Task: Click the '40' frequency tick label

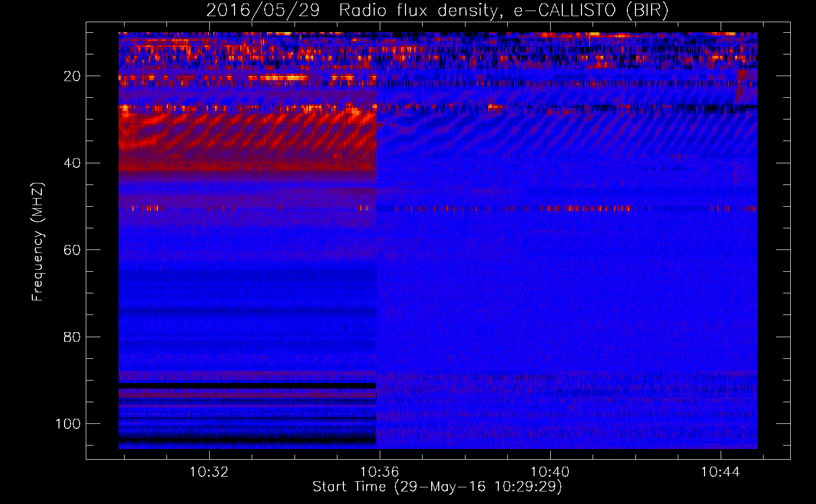Action: click(72, 163)
